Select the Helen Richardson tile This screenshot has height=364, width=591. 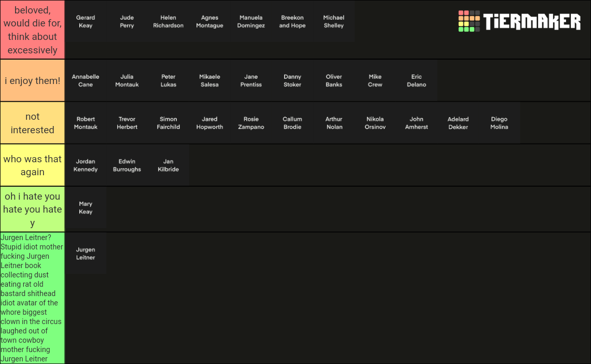(168, 21)
